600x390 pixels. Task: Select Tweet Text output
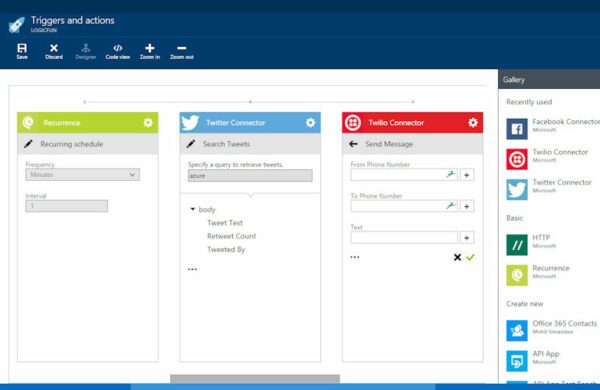coord(225,222)
